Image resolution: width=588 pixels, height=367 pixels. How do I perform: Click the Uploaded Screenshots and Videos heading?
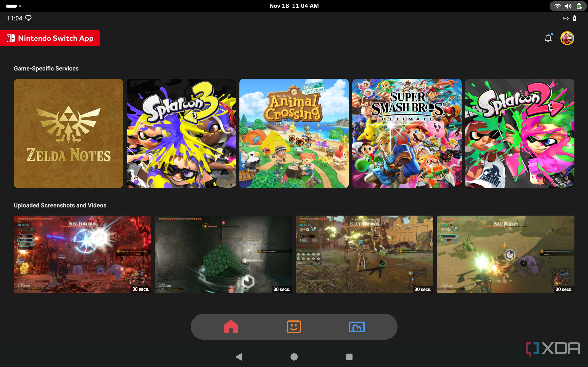[60, 205]
